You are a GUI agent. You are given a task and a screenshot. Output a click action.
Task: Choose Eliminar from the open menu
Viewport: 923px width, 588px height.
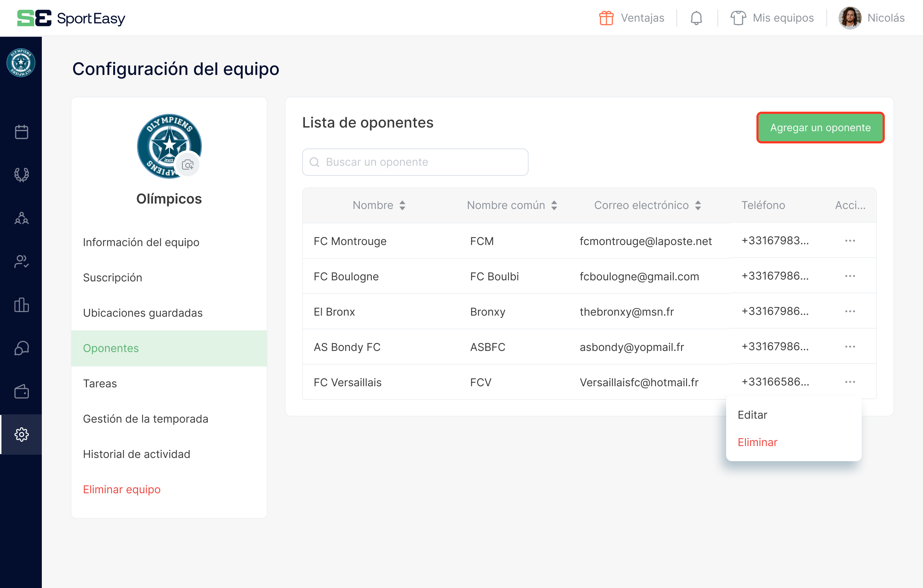pyautogui.click(x=757, y=442)
